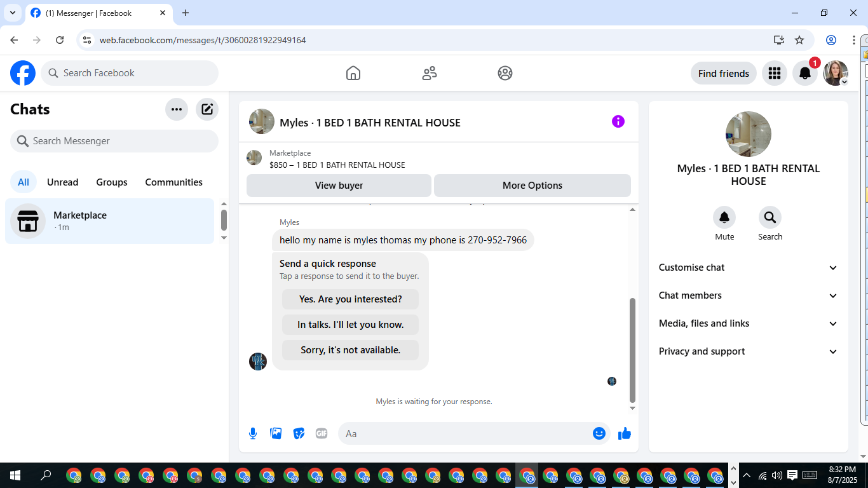Show hidden system tray icons
This screenshot has height=488, width=868.
point(747,475)
